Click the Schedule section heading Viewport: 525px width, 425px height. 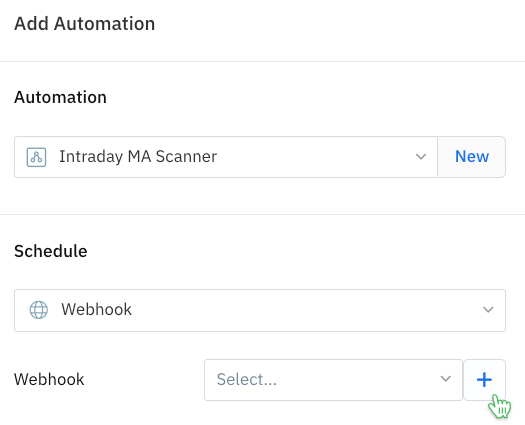click(51, 251)
